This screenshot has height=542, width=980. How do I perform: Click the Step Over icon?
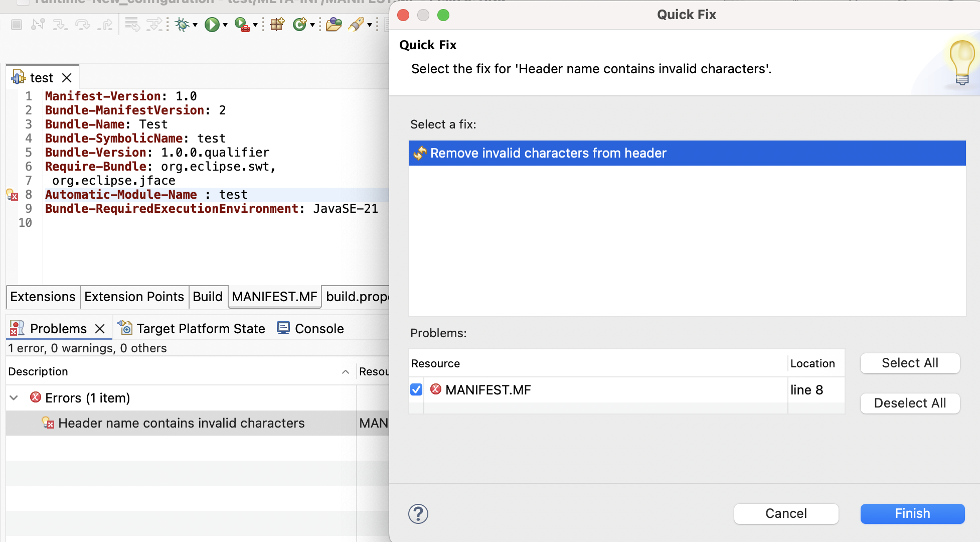coord(82,24)
